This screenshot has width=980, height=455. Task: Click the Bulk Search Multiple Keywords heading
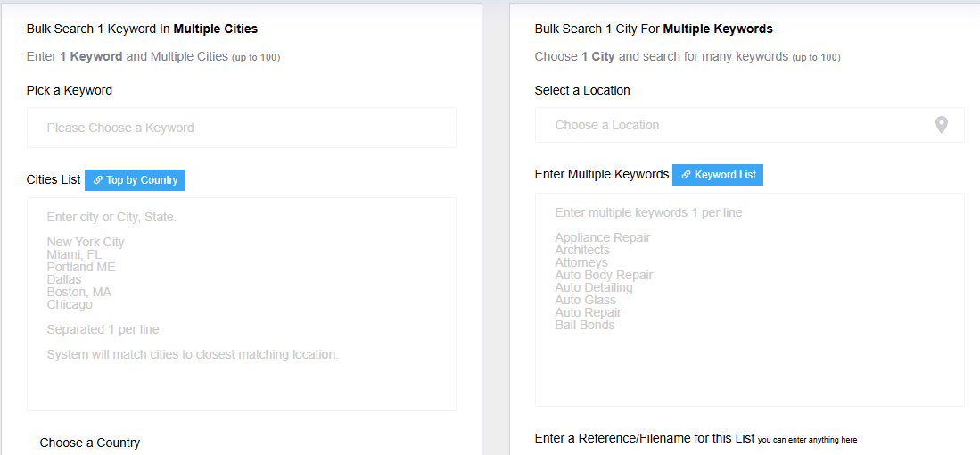[x=654, y=29]
